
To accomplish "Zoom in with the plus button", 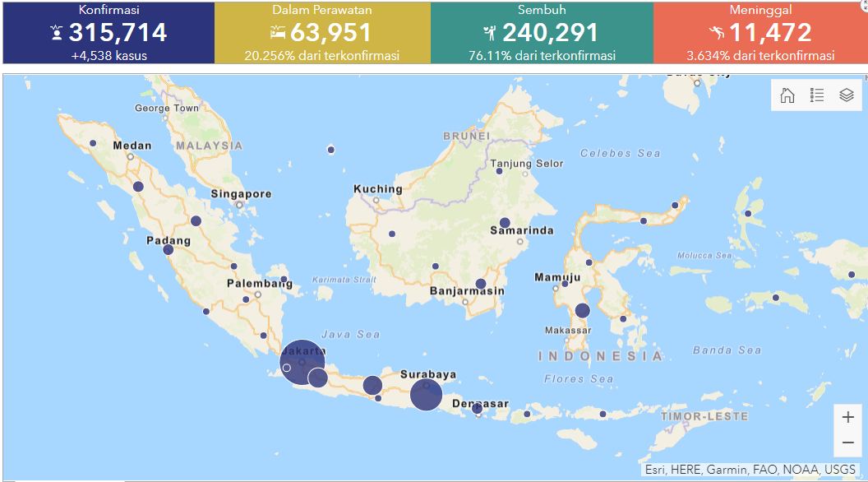I will click(x=848, y=417).
